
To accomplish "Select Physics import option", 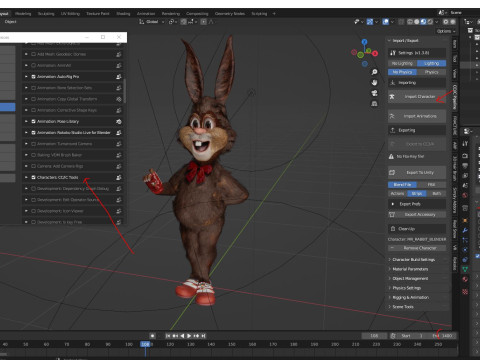I will click(431, 72).
